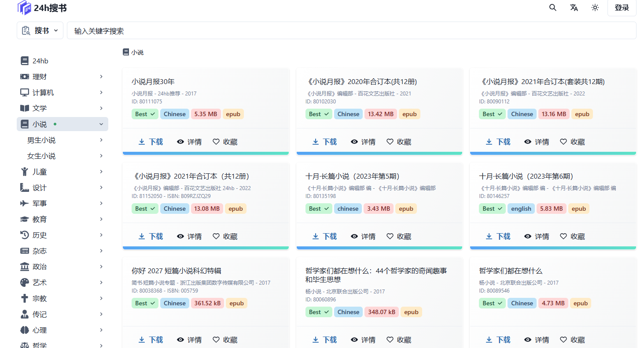644x348 pixels.
Task: Download 小说月报30年 book
Action: click(x=151, y=142)
